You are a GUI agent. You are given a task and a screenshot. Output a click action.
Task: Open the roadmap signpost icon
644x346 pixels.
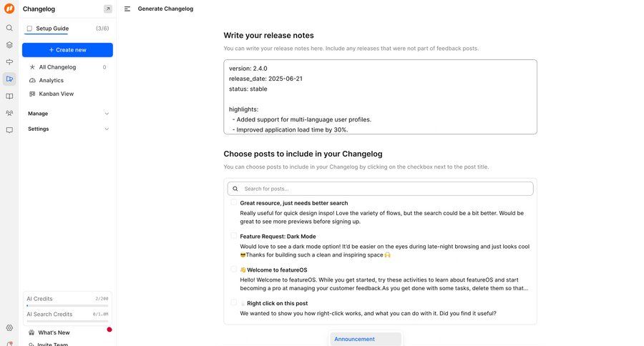9,62
